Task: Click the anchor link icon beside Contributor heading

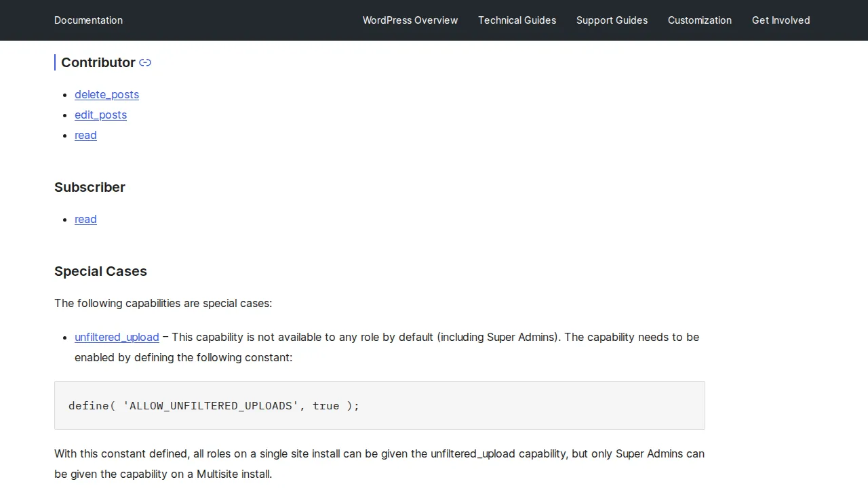Action: point(144,62)
